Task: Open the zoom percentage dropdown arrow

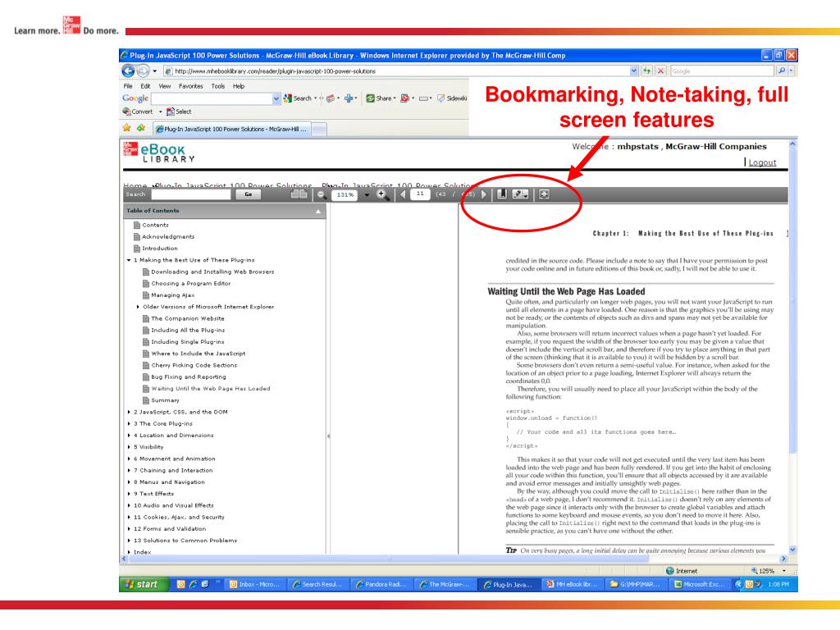Action: click(367, 195)
